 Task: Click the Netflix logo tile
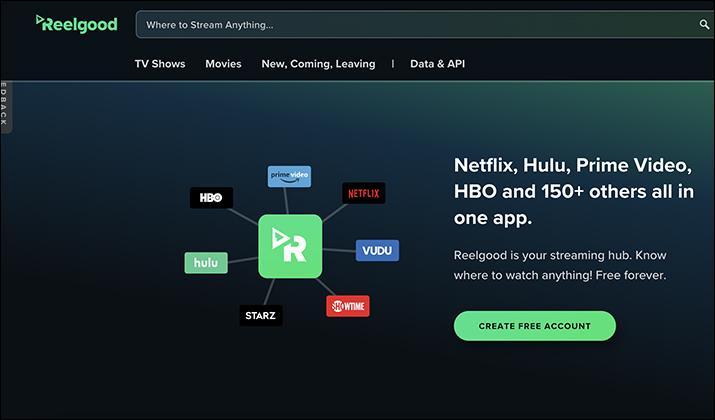(363, 193)
